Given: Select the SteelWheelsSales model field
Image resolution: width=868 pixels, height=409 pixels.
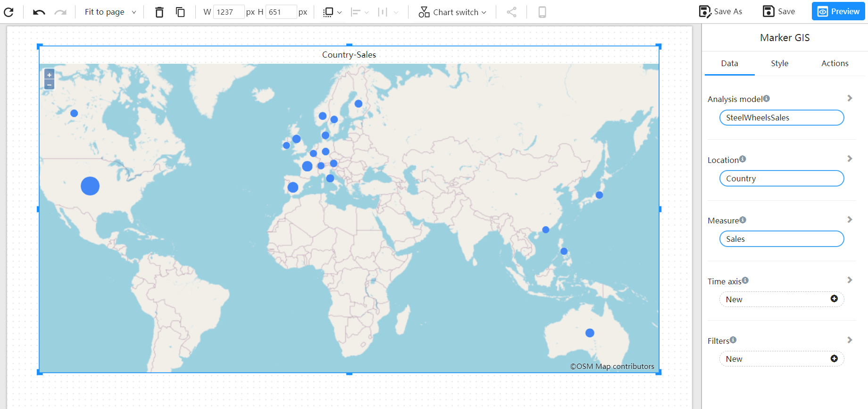Looking at the screenshot, I should [x=782, y=118].
